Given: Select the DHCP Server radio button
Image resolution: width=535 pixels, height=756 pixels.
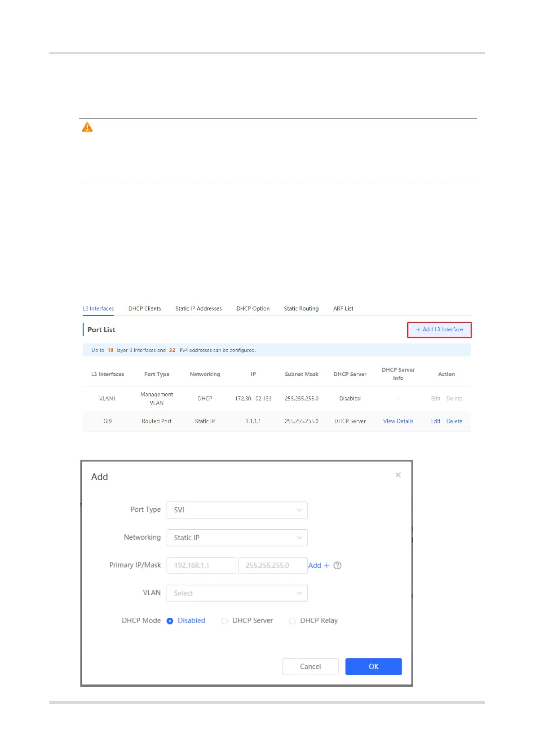Looking at the screenshot, I should click(x=224, y=621).
